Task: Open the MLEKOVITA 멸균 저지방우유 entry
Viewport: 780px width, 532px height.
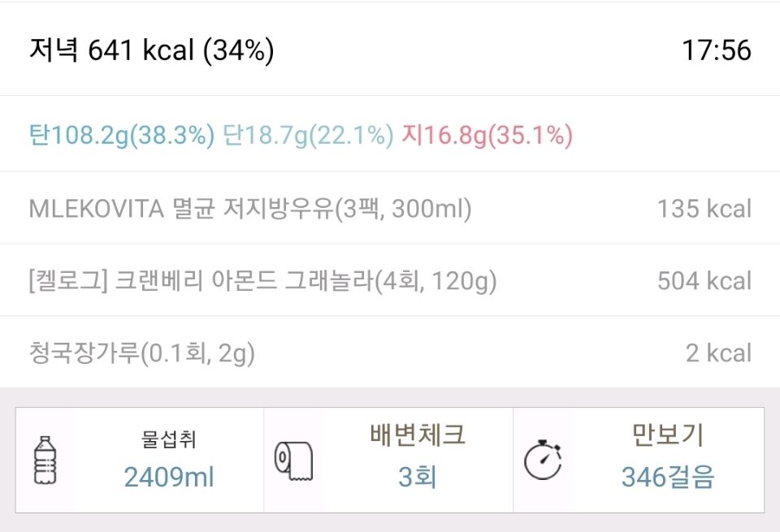Action: pos(390,208)
